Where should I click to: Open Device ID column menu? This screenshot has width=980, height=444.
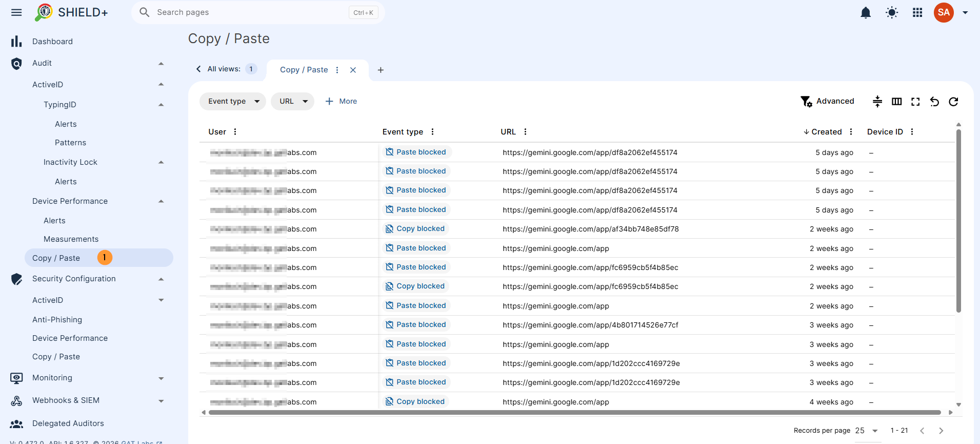point(912,132)
